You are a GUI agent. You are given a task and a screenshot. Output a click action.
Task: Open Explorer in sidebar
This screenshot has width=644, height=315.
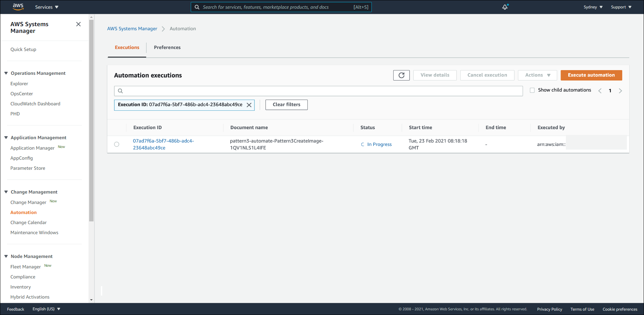[19, 84]
